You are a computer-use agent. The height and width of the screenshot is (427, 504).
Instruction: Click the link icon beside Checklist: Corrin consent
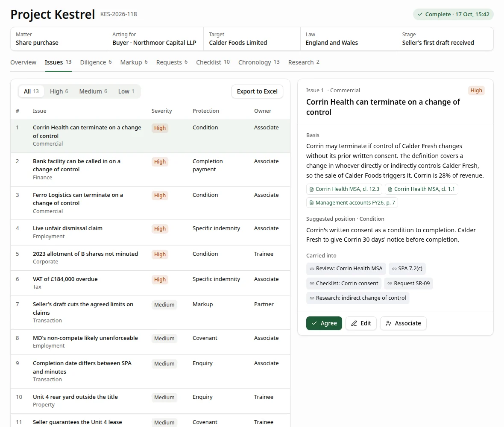[x=312, y=284]
